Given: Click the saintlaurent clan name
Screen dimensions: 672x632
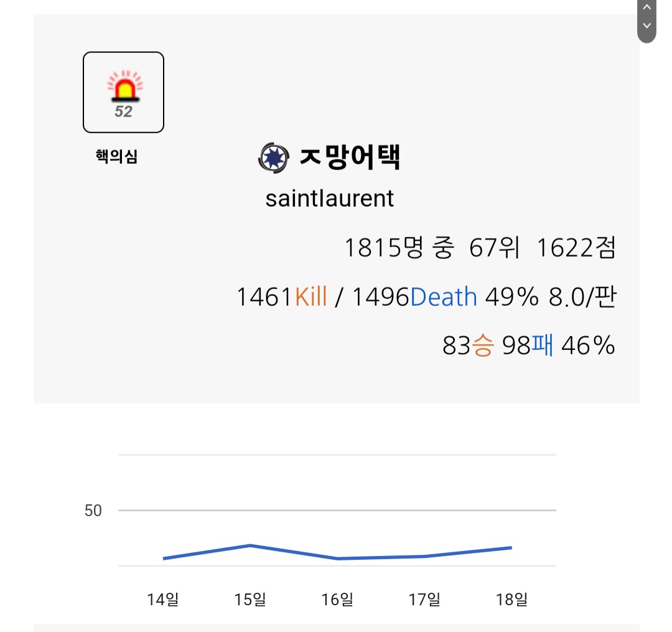Looking at the screenshot, I should (330, 199).
